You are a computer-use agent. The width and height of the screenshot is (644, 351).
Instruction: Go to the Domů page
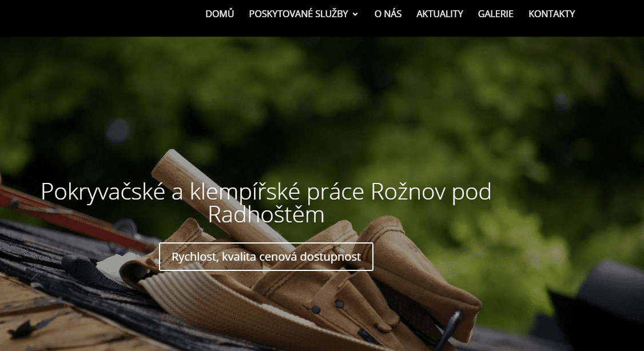point(220,14)
